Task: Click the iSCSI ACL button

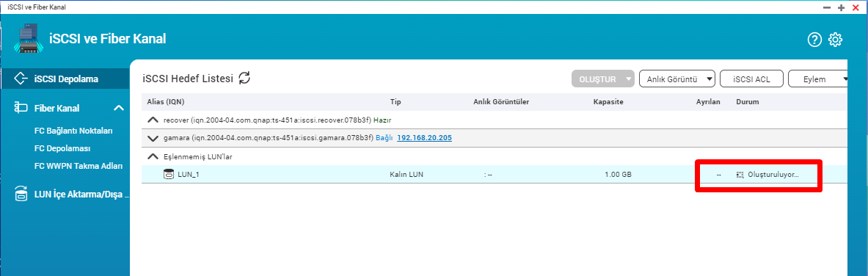Action: coord(752,79)
